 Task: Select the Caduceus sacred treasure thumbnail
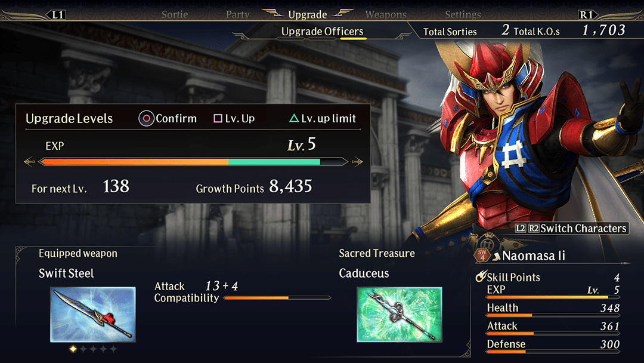point(400,315)
